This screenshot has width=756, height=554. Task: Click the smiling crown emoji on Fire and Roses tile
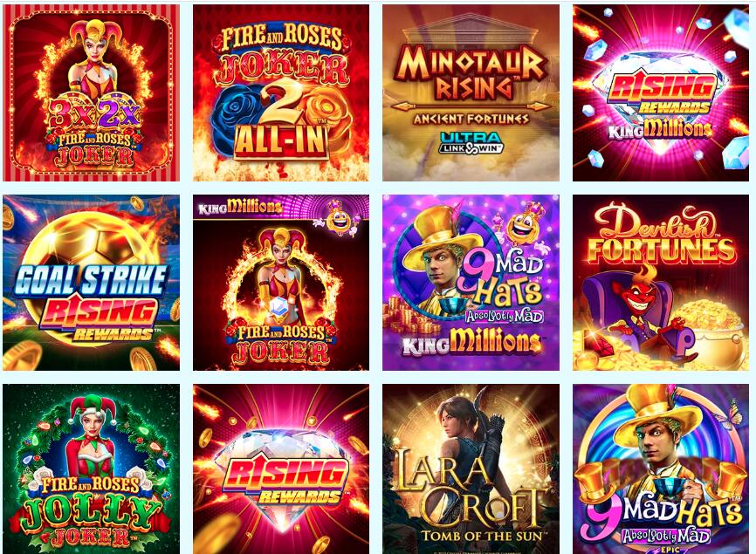coord(338,218)
